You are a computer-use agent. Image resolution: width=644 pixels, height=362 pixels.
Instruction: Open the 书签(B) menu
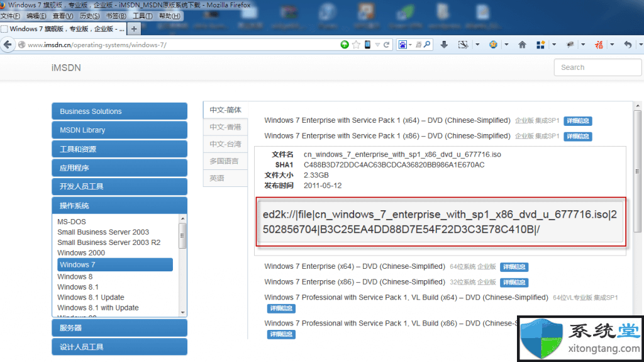116,16
